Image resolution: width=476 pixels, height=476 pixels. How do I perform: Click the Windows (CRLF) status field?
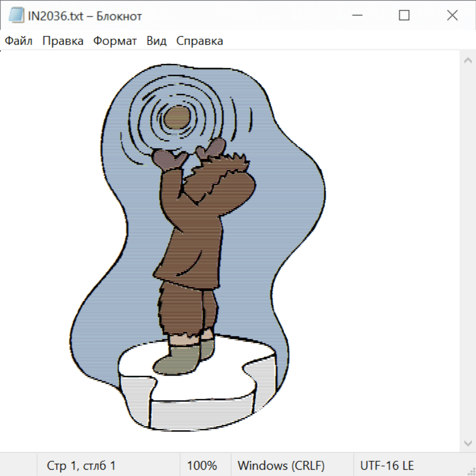281,466
